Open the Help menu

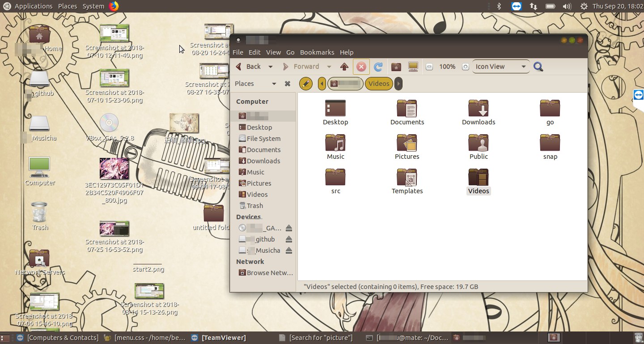tap(347, 52)
